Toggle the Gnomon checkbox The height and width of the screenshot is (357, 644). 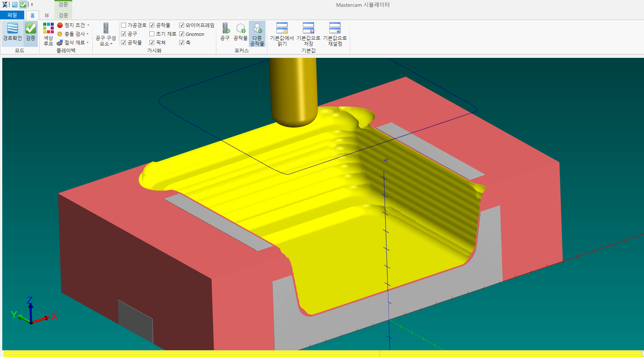(182, 34)
